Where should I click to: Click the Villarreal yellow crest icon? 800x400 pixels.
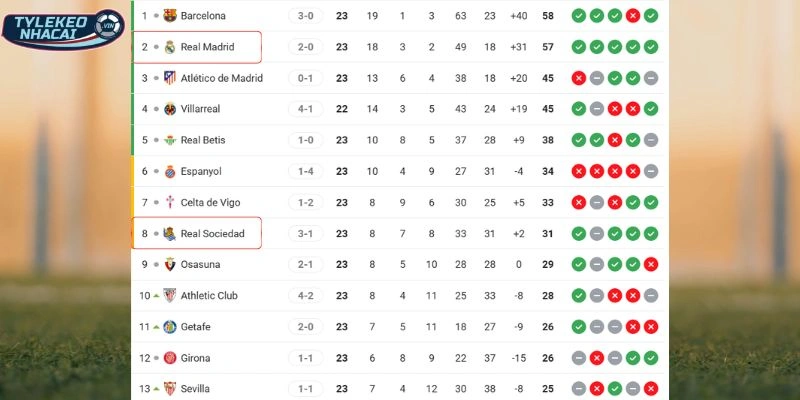(170, 109)
